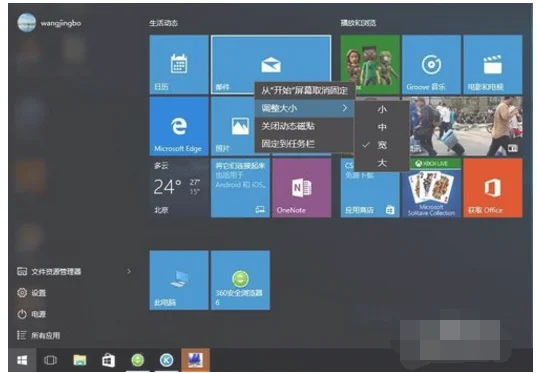Screen dimensions: 537x373
Task: Open the This PC tile (此电脑)
Action: (x=179, y=280)
